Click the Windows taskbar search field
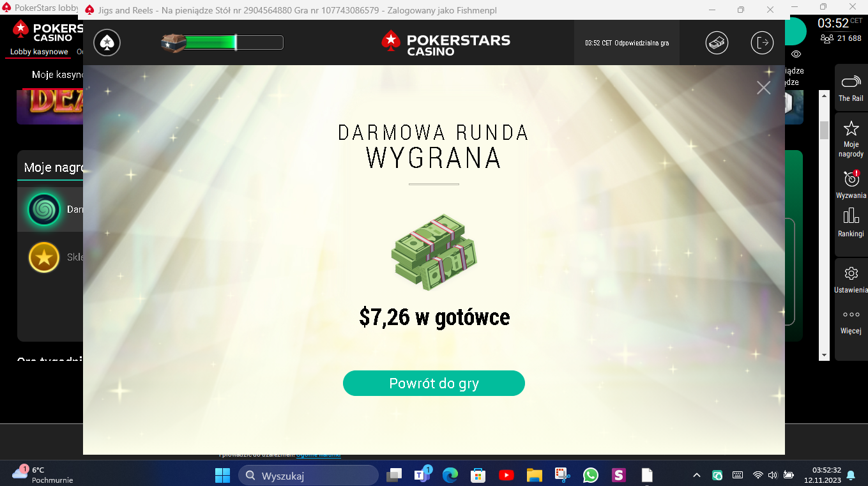 coord(308,475)
